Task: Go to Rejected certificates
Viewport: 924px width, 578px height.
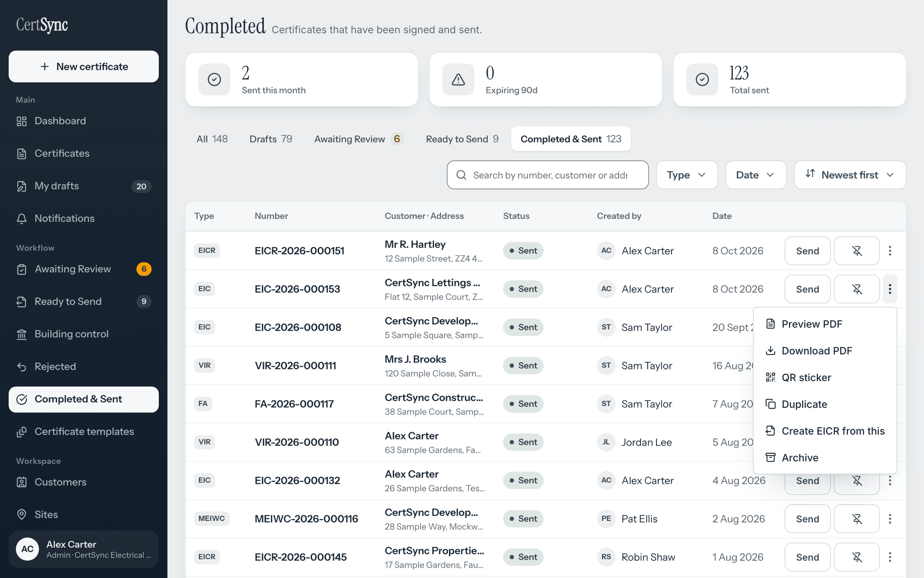Action: tap(83, 367)
